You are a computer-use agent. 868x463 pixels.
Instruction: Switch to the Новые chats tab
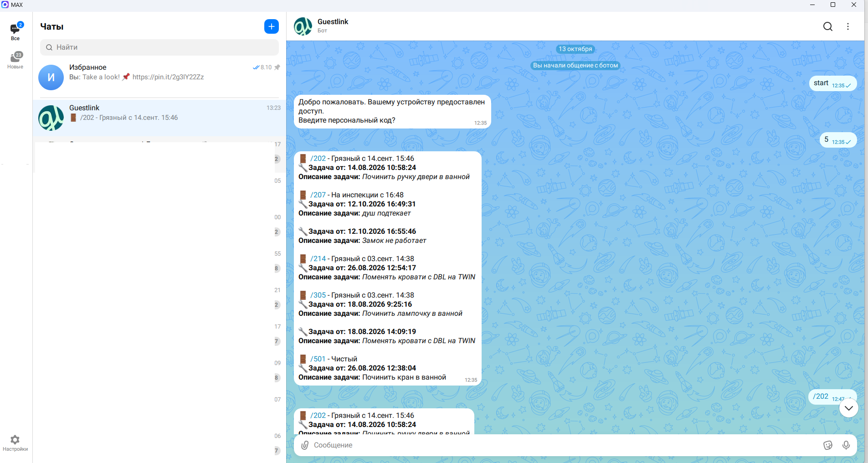(15, 60)
